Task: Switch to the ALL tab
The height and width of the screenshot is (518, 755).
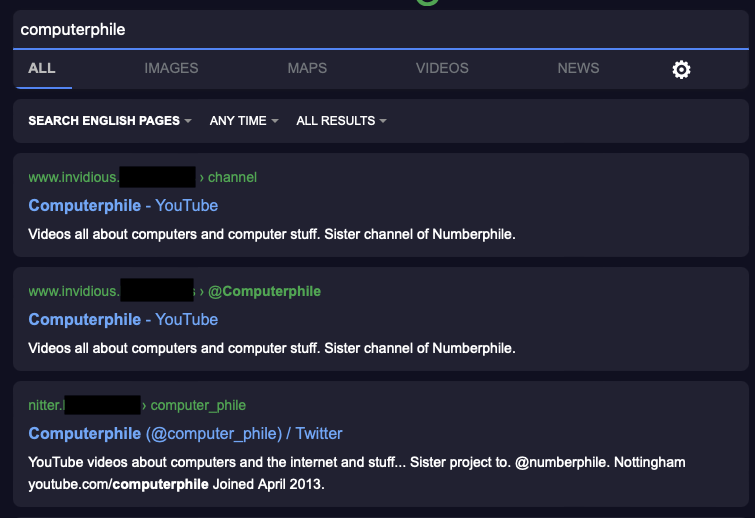Action: click(x=42, y=68)
